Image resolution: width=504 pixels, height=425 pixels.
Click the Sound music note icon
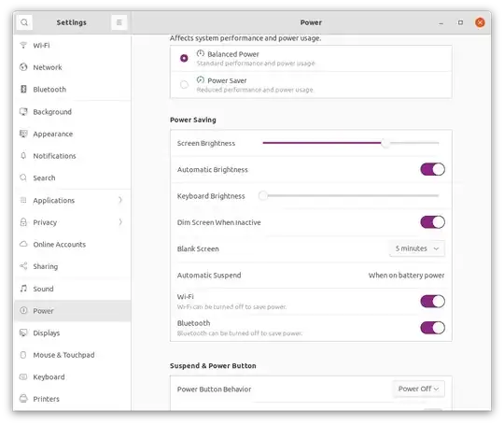(23, 289)
